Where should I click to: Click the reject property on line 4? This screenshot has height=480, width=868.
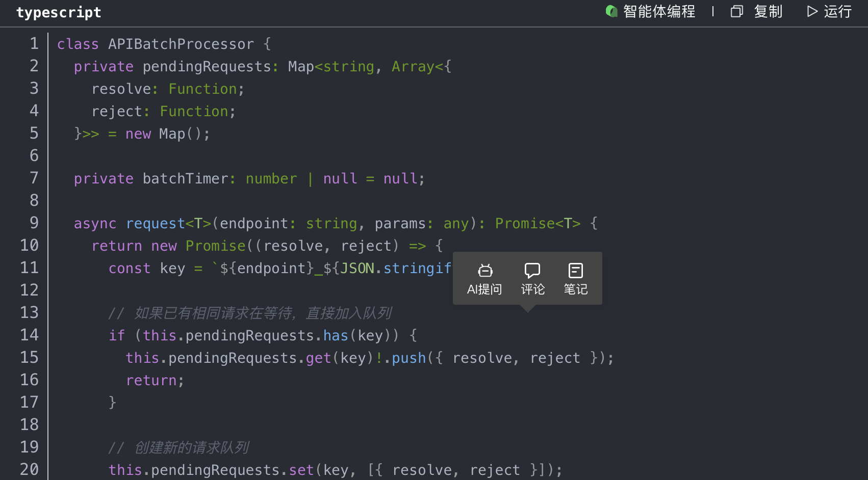coord(117,112)
